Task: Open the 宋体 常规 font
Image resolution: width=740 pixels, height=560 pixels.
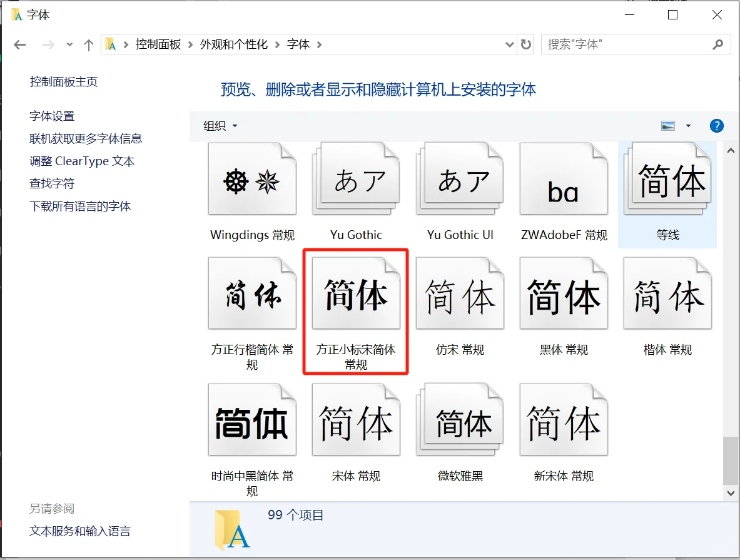Action: 355,419
